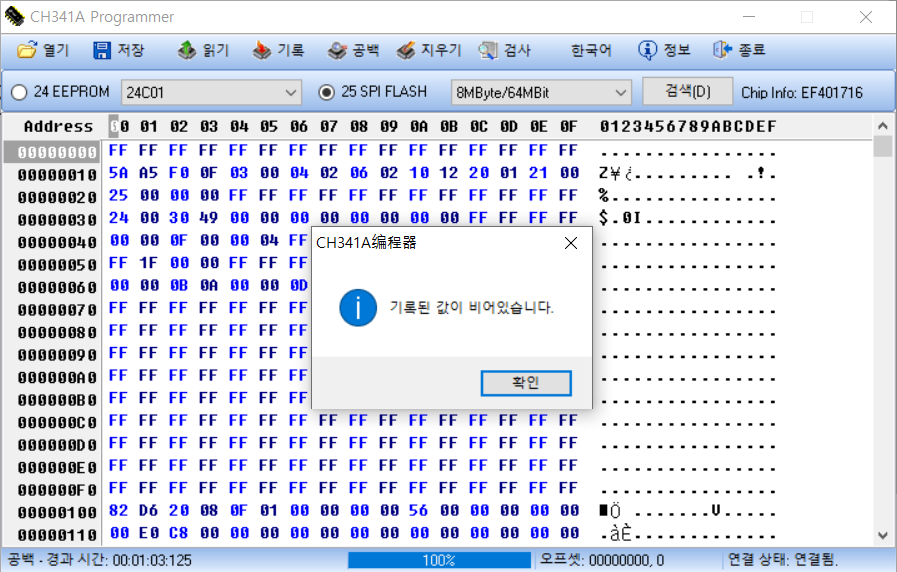Image resolution: width=897 pixels, height=572 pixels.
Task: Click the 0F column header
Action: point(569,126)
